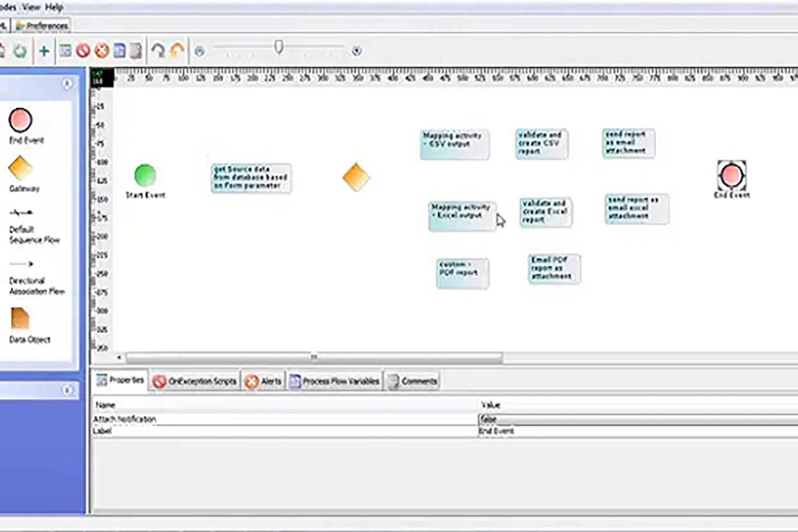Pick the Data Object palette item
This screenshot has height=532, width=798.
[x=20, y=319]
